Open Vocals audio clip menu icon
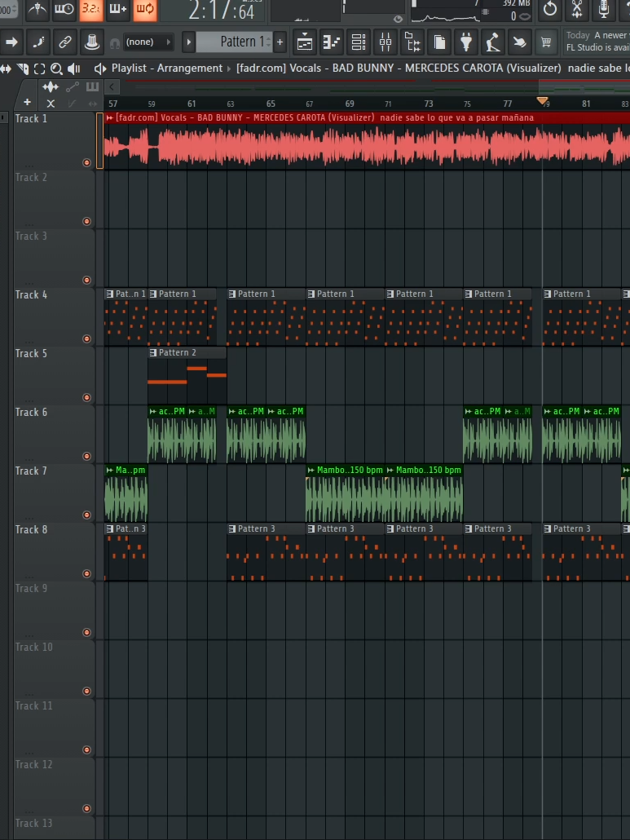 coord(110,117)
